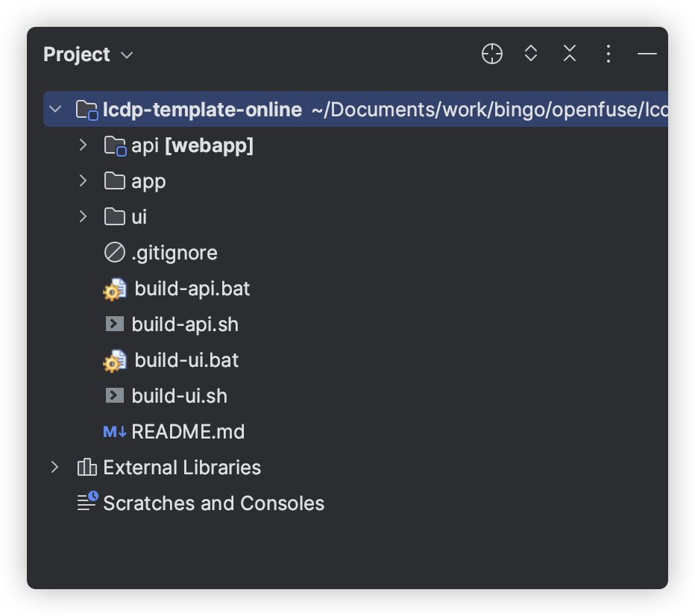Select the build-ui.bat file
695x616 pixels.
(x=186, y=360)
